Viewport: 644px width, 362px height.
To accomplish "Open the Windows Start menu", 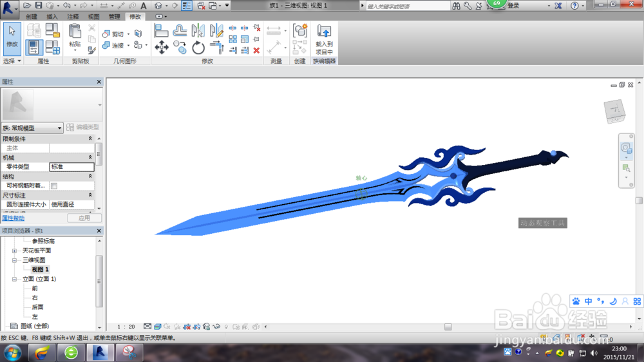I will click(x=13, y=353).
